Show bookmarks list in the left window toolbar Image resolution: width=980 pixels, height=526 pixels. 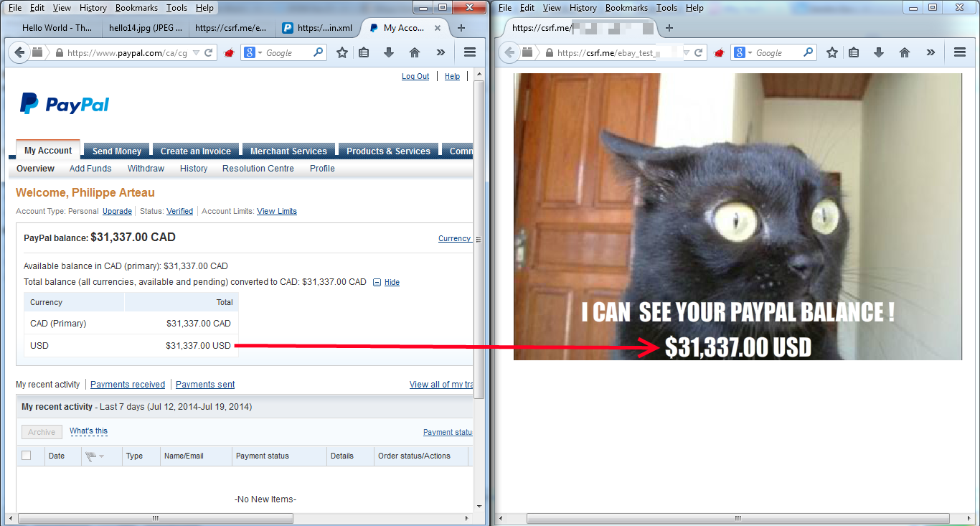click(364, 52)
